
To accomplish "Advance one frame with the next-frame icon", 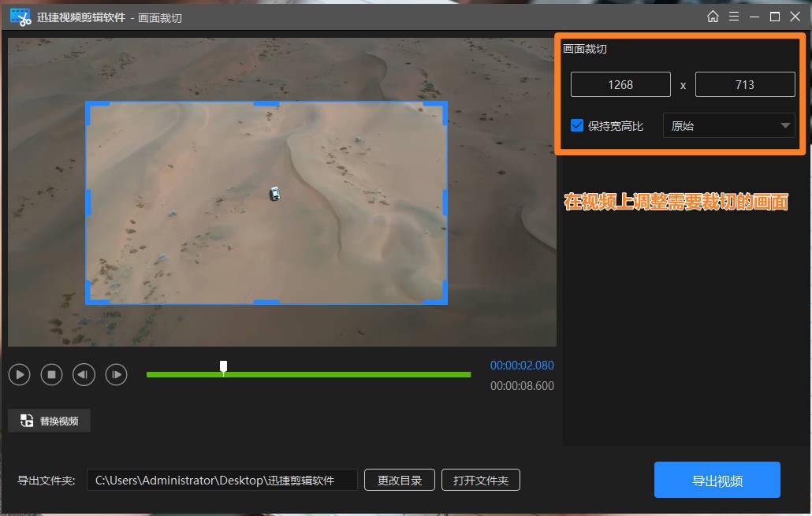I will pyautogui.click(x=116, y=374).
